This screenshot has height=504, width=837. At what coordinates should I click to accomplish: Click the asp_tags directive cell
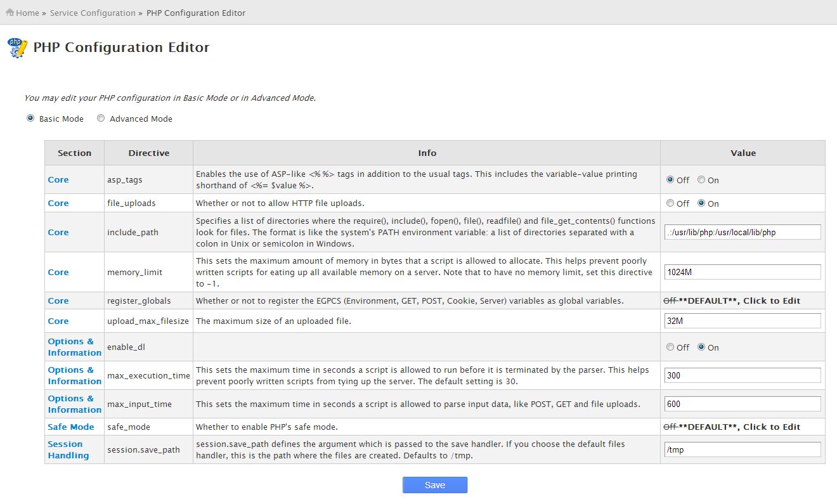(149, 179)
